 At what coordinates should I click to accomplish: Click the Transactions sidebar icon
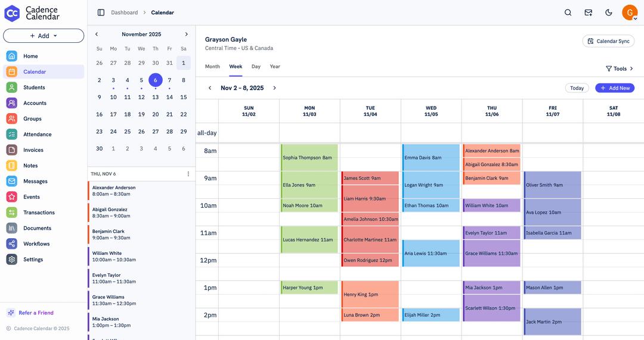pos(12,213)
